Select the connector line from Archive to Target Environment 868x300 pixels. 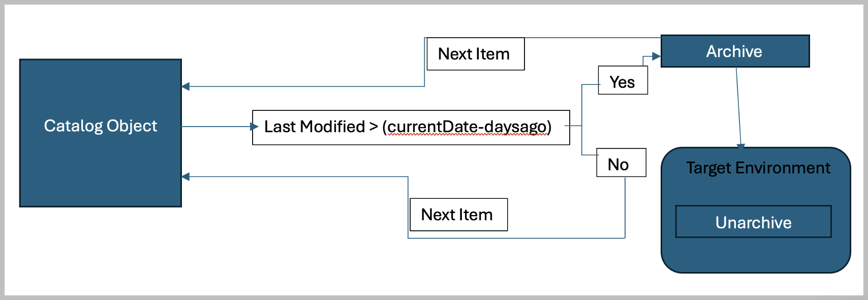tap(738, 107)
